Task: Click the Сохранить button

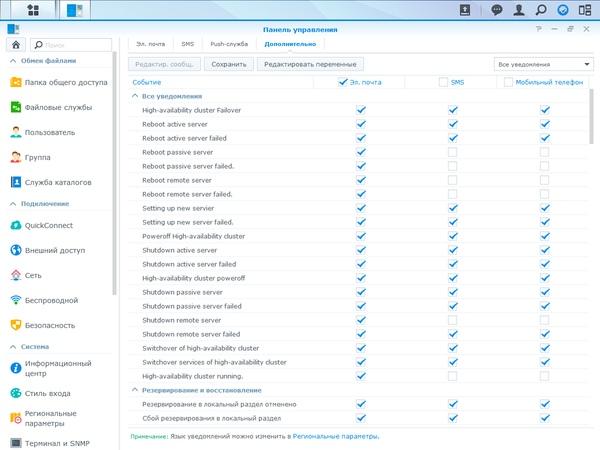Action: (x=229, y=64)
